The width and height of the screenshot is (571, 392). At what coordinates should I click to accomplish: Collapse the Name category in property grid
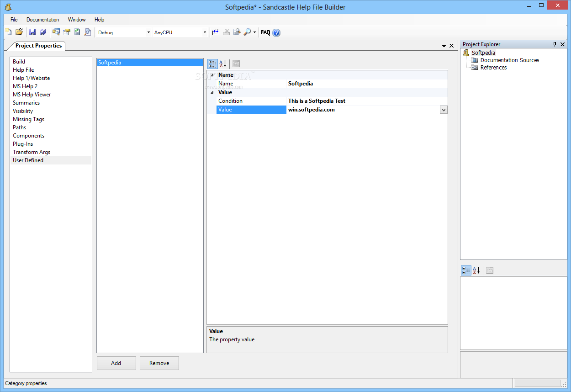pyautogui.click(x=211, y=75)
